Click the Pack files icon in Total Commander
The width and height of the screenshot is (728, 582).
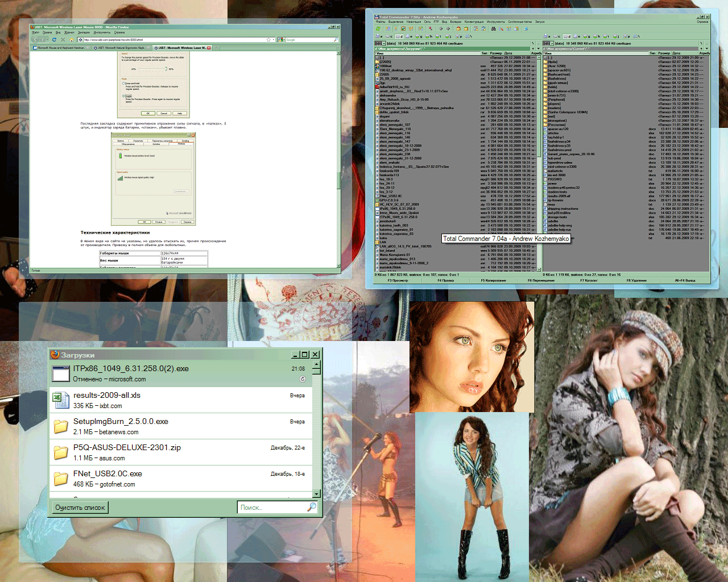458,28
